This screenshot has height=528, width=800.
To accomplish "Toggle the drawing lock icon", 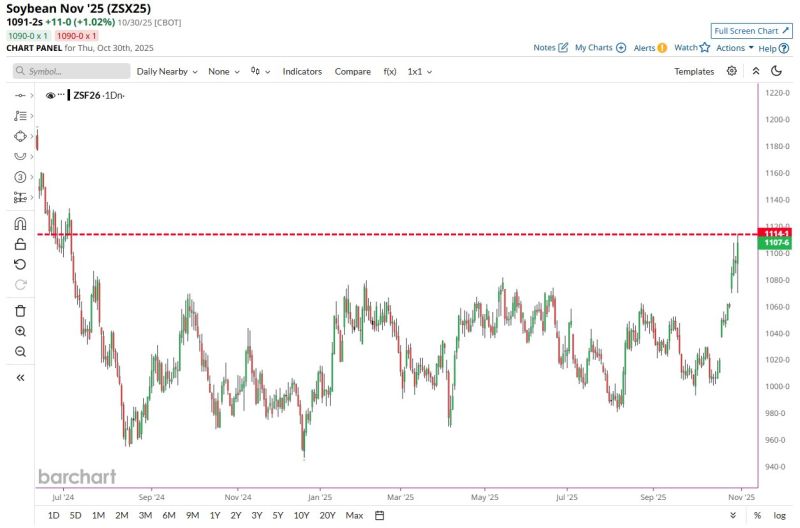I will click(20, 244).
